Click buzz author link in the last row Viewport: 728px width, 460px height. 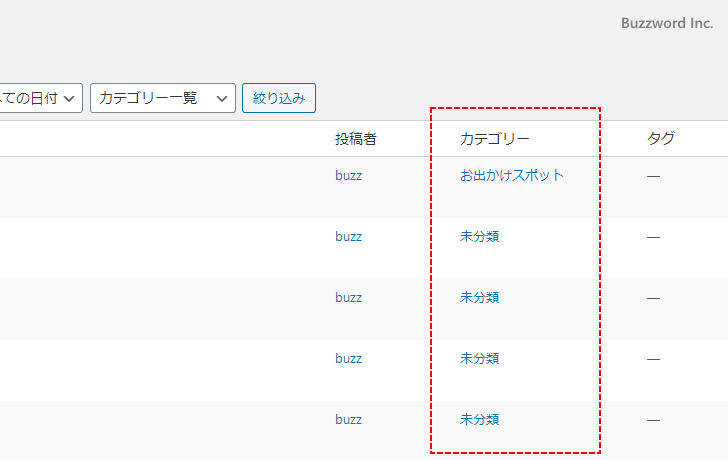coord(348,419)
